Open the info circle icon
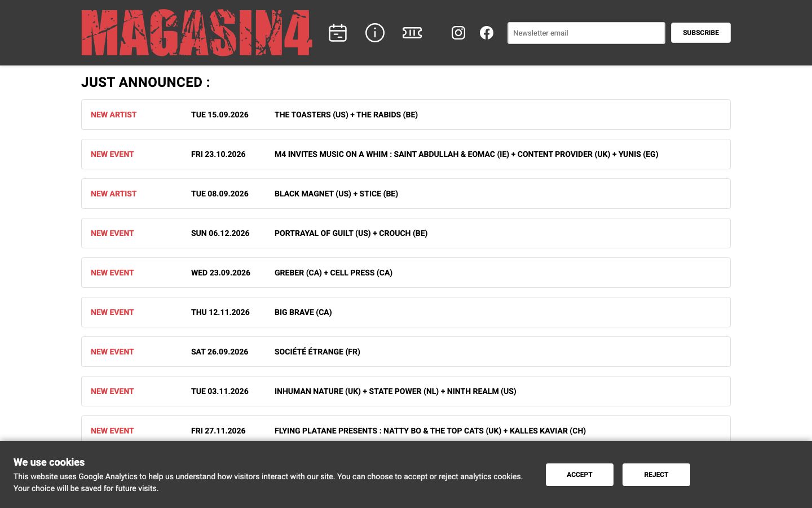 click(x=374, y=33)
